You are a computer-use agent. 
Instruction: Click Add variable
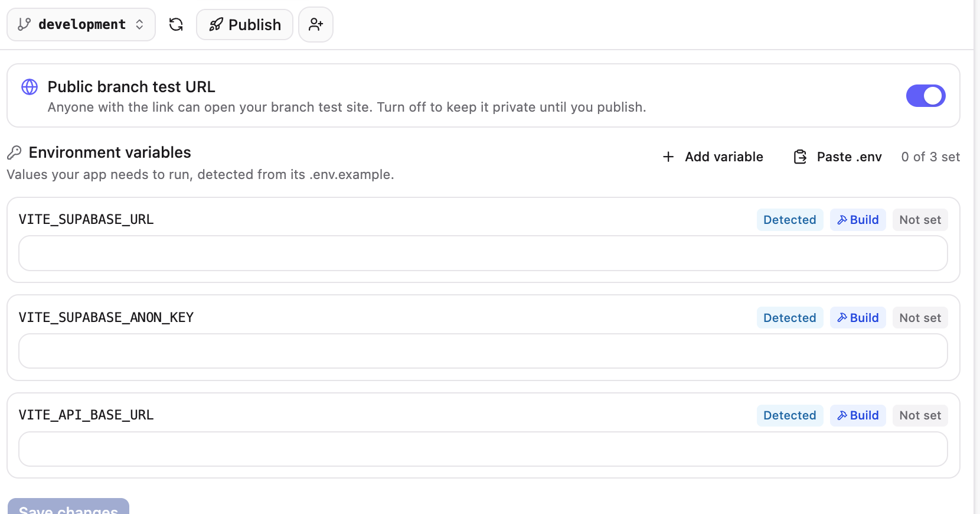pyautogui.click(x=713, y=157)
